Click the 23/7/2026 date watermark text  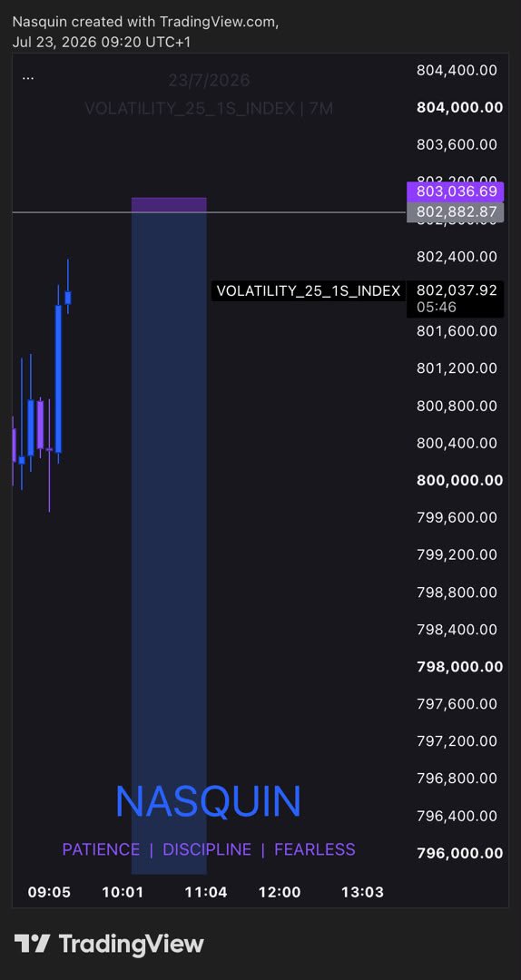209,81
